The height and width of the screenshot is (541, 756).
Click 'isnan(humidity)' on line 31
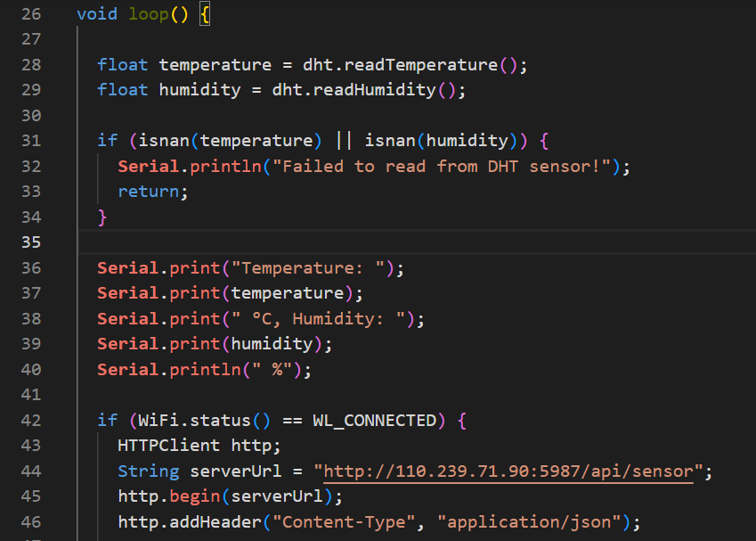click(x=441, y=141)
